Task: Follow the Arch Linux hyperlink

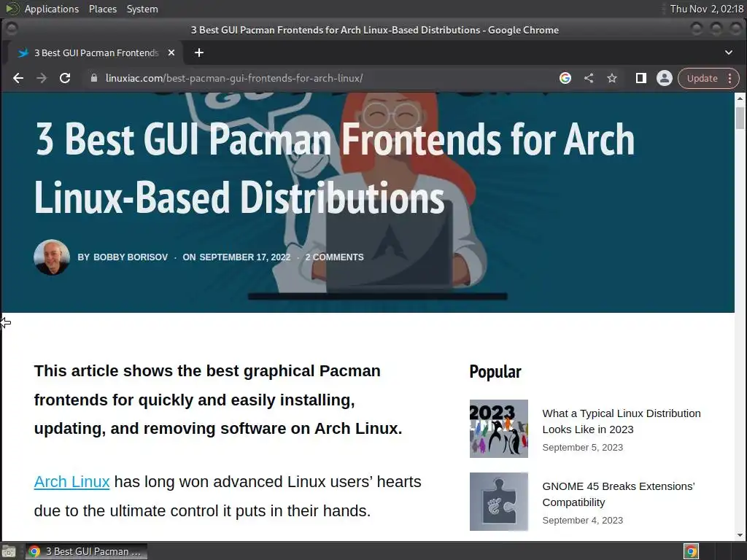Action: coord(72,481)
